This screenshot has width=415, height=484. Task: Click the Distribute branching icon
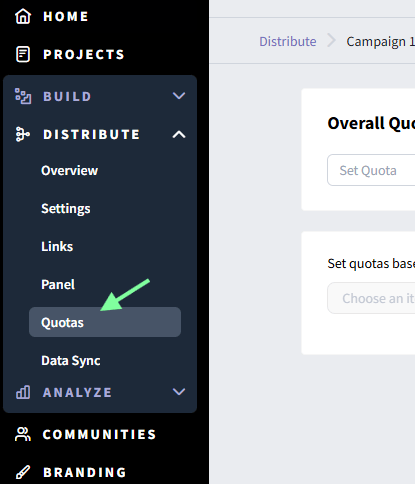click(x=23, y=134)
